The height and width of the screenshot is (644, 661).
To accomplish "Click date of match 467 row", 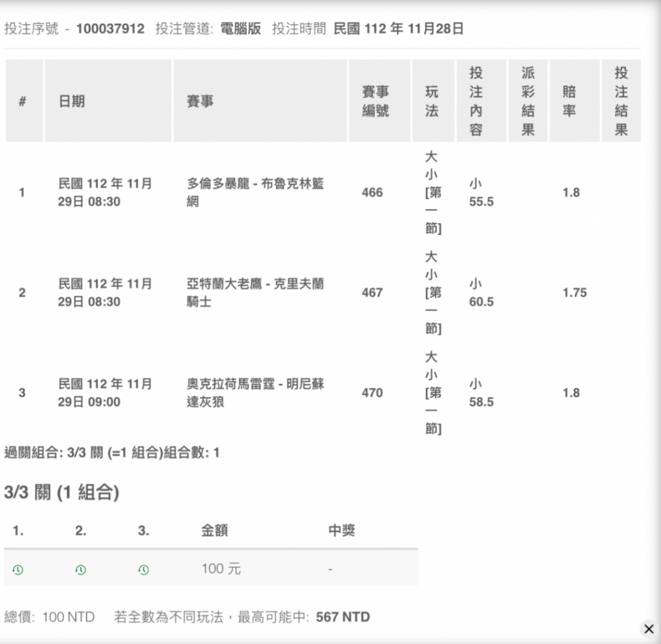I will click(105, 292).
